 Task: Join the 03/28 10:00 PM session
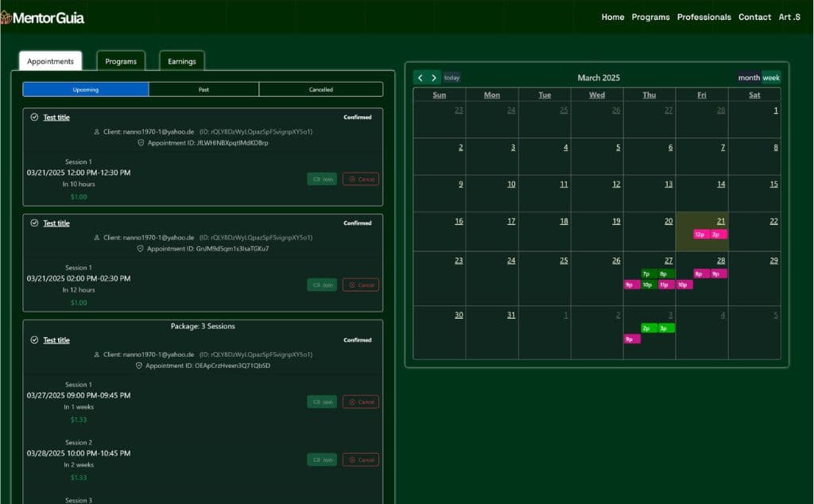(322, 460)
